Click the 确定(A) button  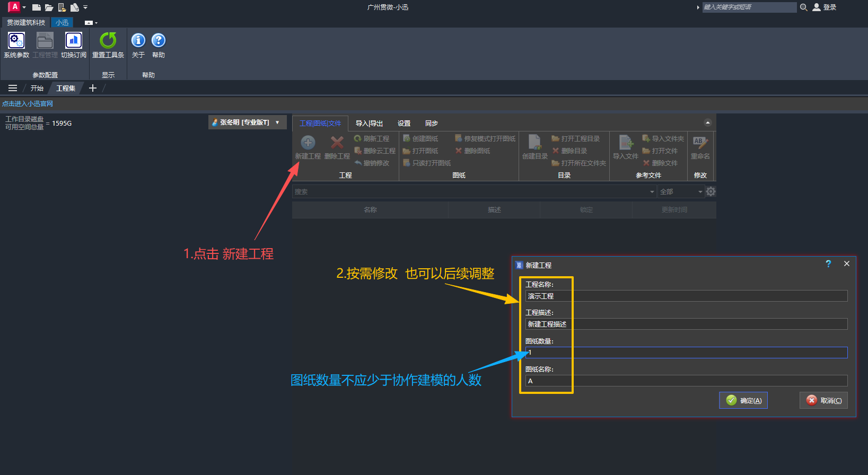(743, 400)
